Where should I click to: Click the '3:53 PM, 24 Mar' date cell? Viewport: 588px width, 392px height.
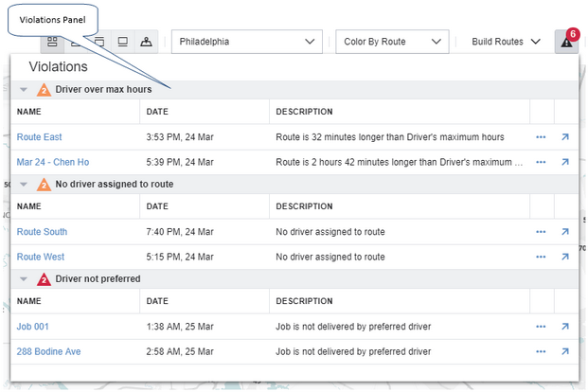[x=180, y=137]
